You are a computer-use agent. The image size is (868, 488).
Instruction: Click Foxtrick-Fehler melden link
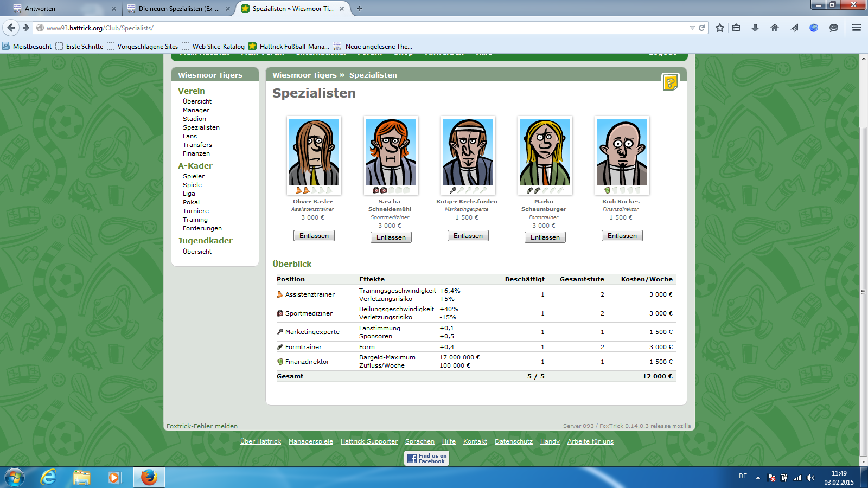tap(202, 426)
